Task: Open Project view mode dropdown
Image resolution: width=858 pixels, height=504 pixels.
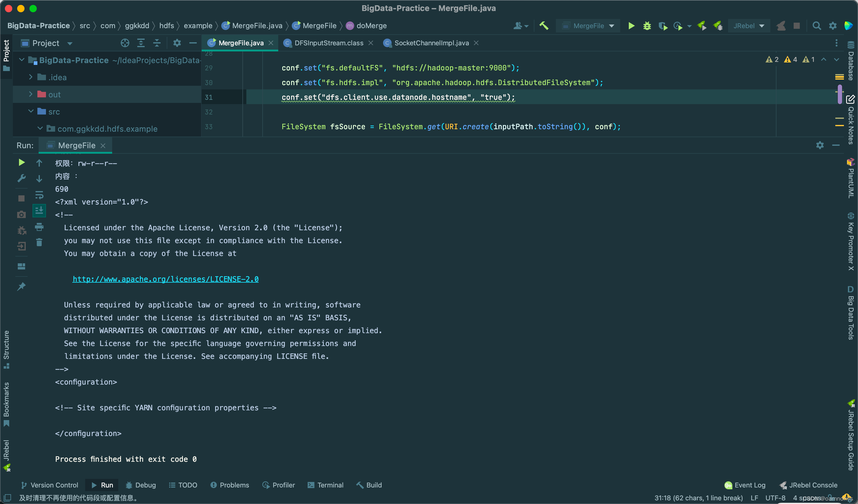Action: point(70,43)
